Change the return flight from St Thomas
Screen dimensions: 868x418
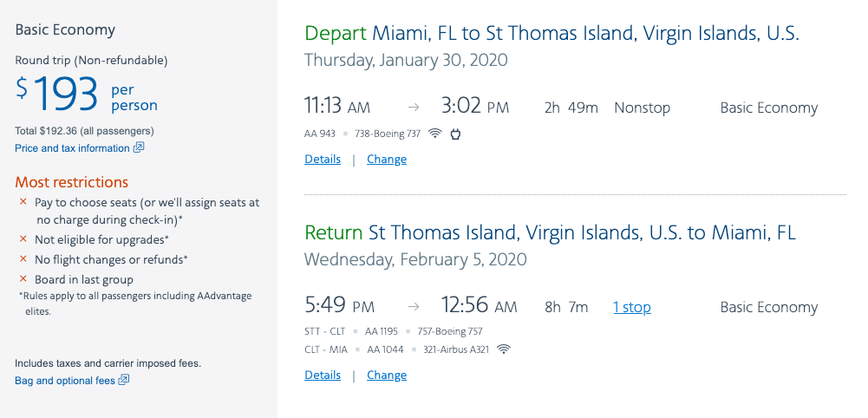click(x=387, y=376)
